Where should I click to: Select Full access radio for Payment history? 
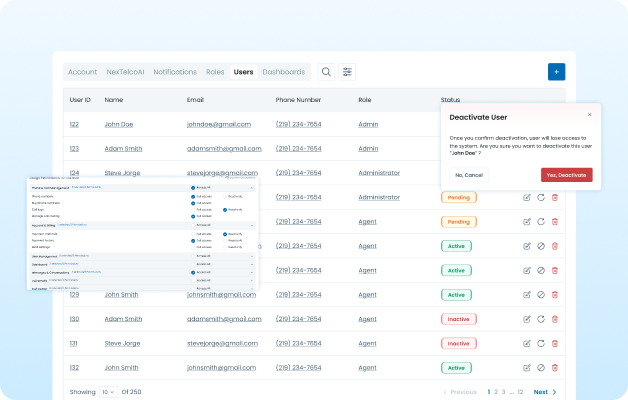pos(192,239)
